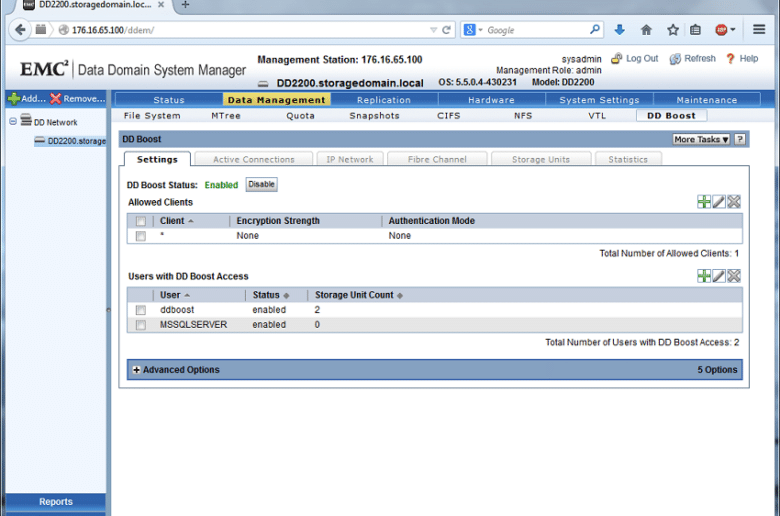Open the Fibre Channel tab
Screen dimensions: 780x516
coord(437,159)
